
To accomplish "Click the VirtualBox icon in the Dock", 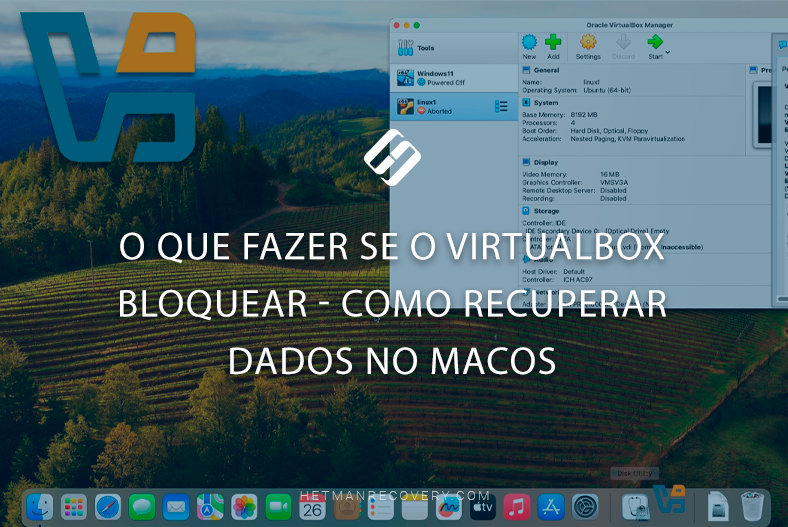I will click(669, 498).
